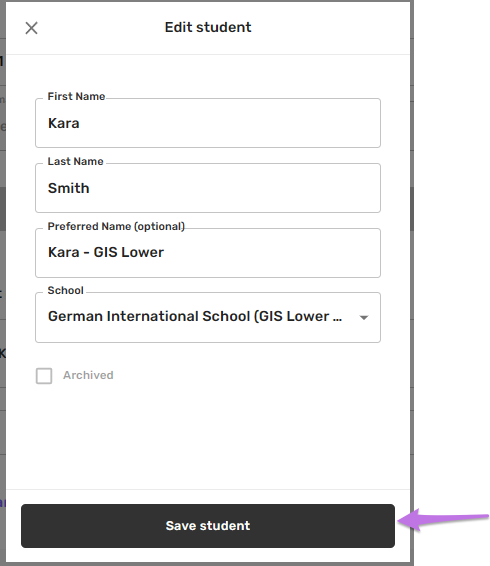Screen dimensions: 490x566
Task: Close the Edit student dialog
Action: click(x=31, y=28)
